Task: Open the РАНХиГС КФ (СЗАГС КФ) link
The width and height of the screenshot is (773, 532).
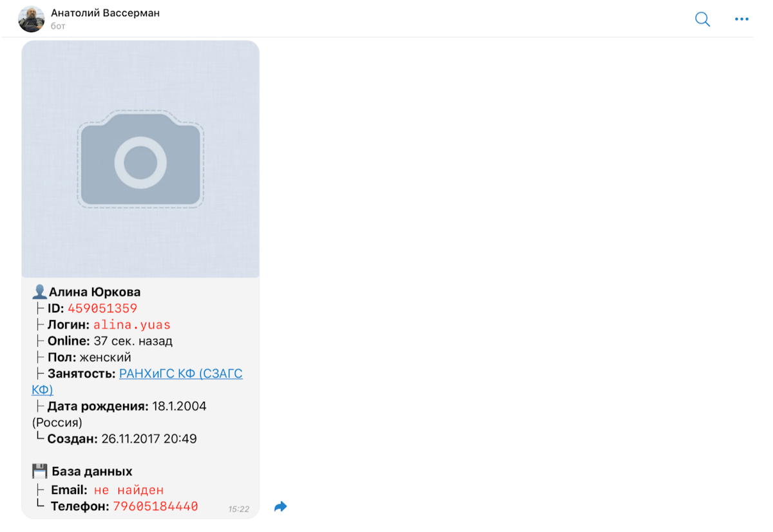Action: click(137, 381)
